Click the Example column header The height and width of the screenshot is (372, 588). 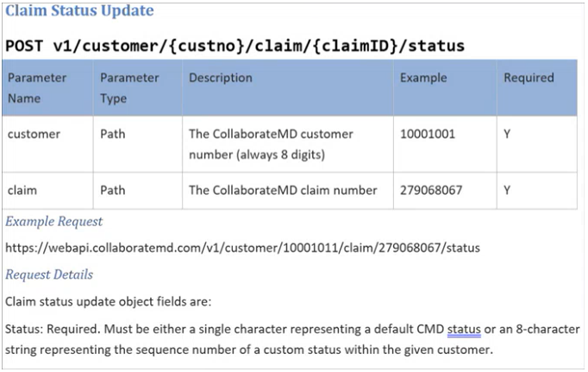tap(423, 78)
